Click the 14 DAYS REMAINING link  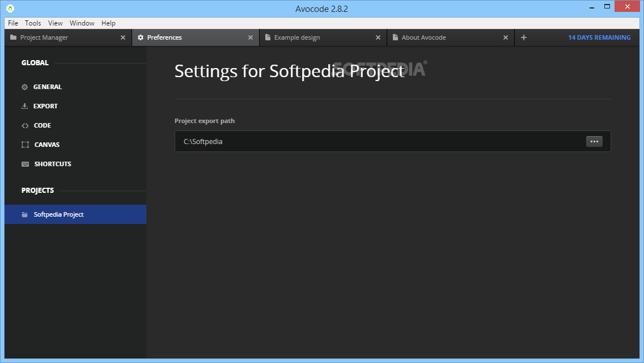599,37
